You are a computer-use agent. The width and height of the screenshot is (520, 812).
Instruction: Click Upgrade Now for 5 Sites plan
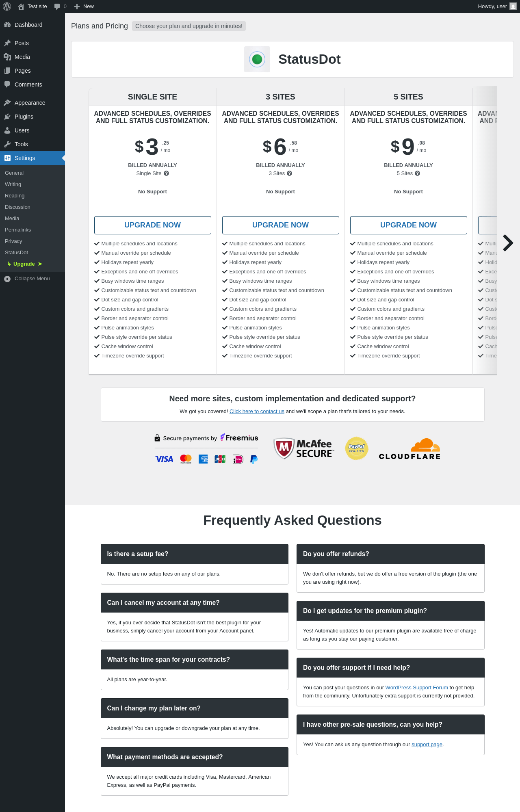(409, 225)
